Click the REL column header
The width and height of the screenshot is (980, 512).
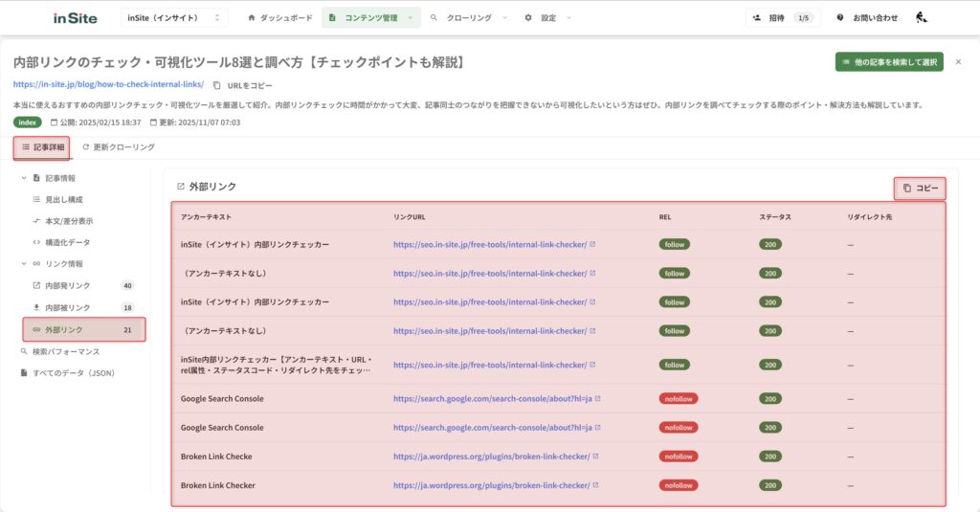(665, 217)
